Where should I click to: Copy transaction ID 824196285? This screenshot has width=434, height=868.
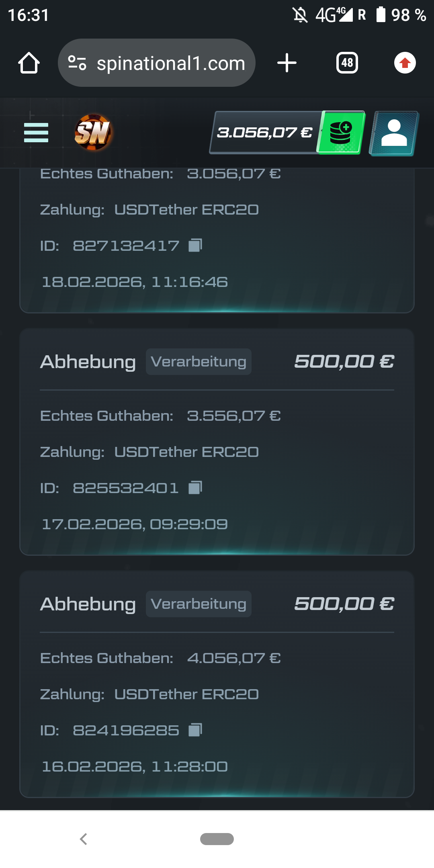(195, 730)
